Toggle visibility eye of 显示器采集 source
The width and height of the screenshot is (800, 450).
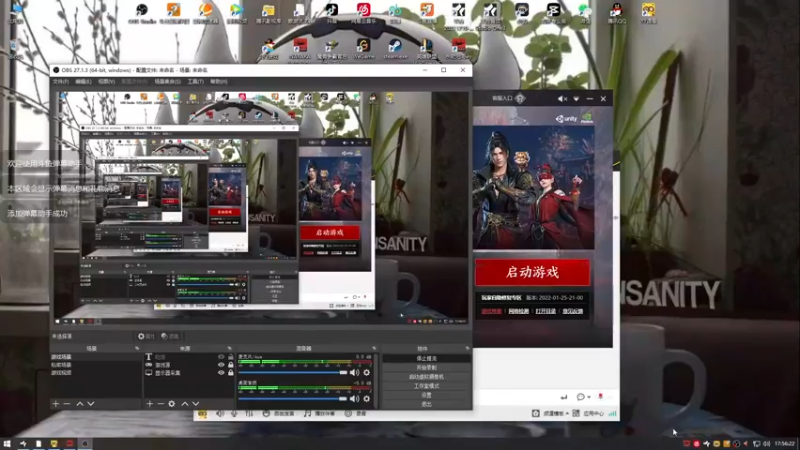click(221, 372)
